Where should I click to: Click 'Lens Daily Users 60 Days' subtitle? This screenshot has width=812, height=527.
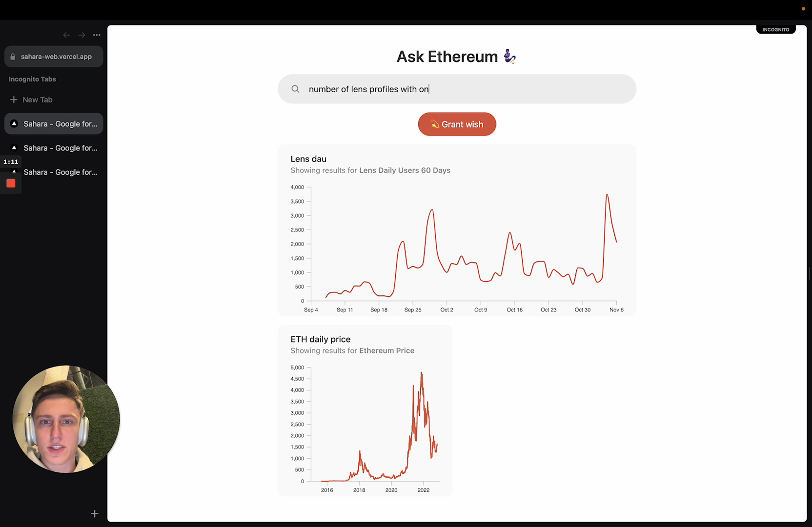405,170
